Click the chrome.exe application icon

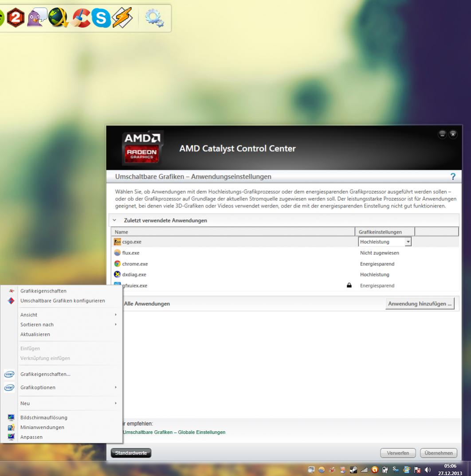(x=117, y=264)
